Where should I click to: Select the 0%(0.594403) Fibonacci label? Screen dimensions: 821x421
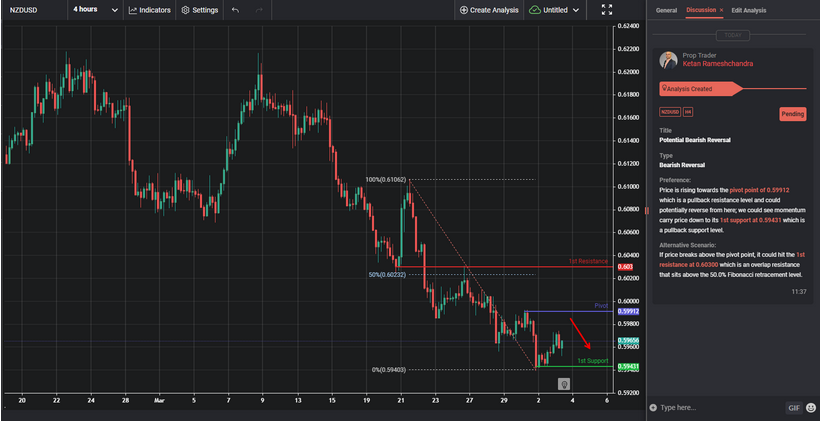(x=389, y=370)
